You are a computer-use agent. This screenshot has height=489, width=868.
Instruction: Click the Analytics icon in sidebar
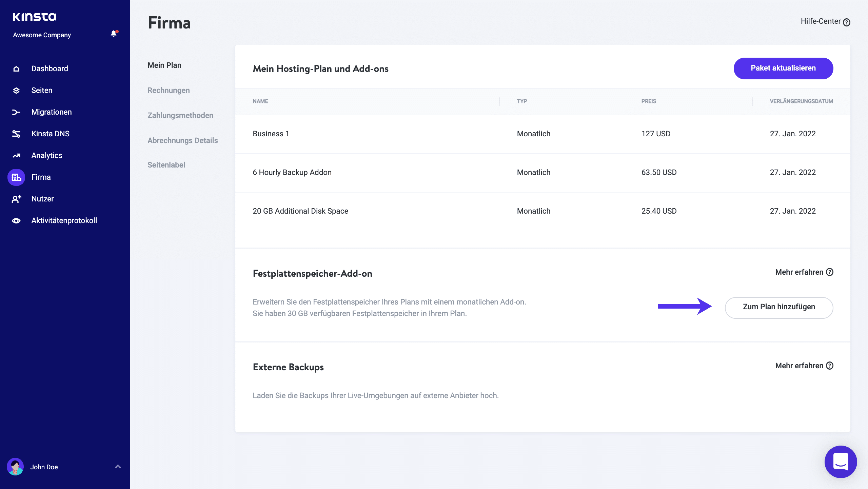coord(16,155)
